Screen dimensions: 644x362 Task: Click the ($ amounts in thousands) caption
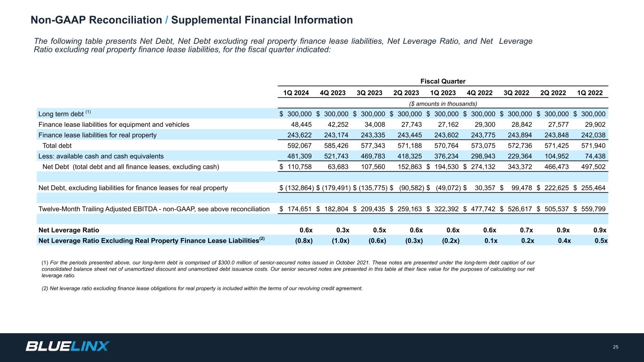tap(443, 103)
